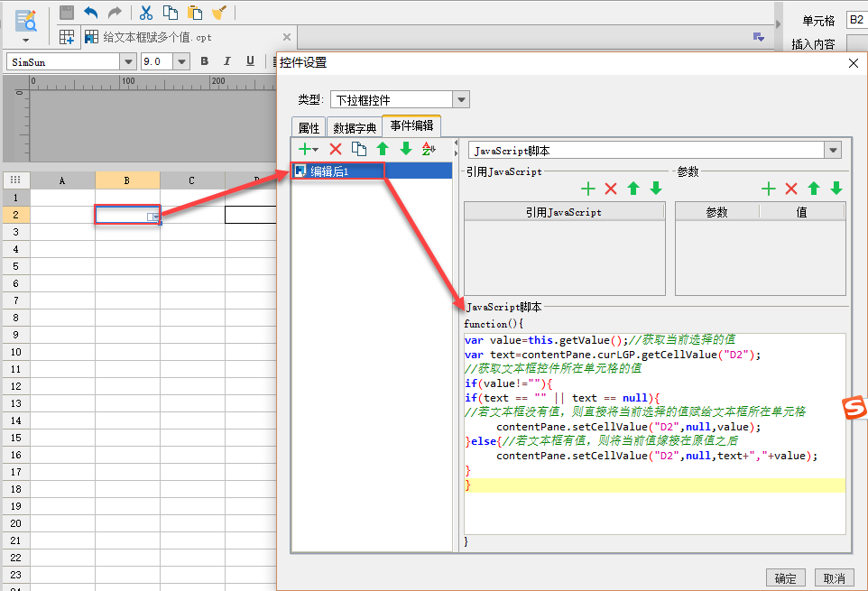
Task: Duplicate the selected event
Action: pyautogui.click(x=359, y=149)
